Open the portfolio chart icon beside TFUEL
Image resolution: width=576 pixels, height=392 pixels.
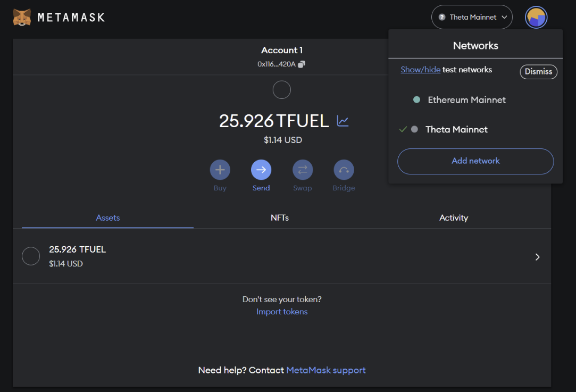[x=343, y=121]
